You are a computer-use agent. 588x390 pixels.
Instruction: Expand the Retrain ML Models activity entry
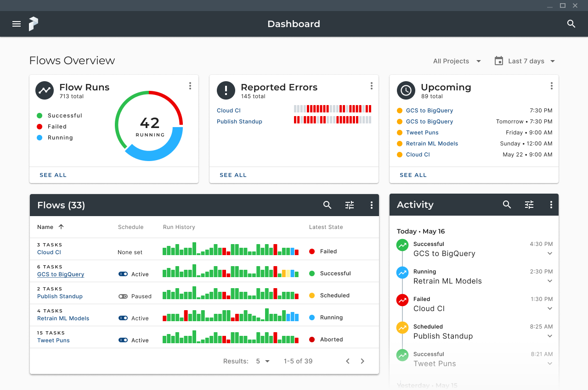tap(550, 281)
